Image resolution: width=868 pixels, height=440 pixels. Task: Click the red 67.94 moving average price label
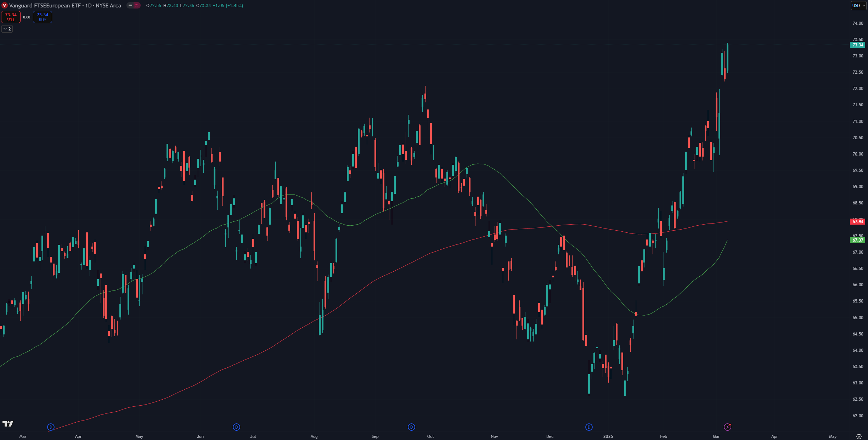[857, 221]
